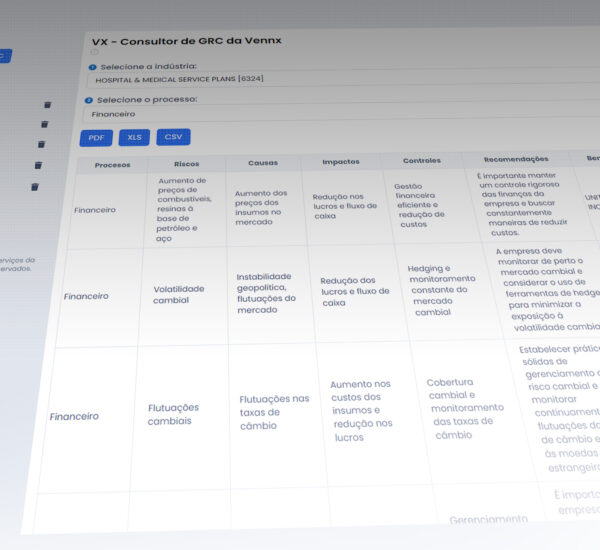Click the control cell 'Gestão financeira eficiente e redução de custos'

coord(419,205)
